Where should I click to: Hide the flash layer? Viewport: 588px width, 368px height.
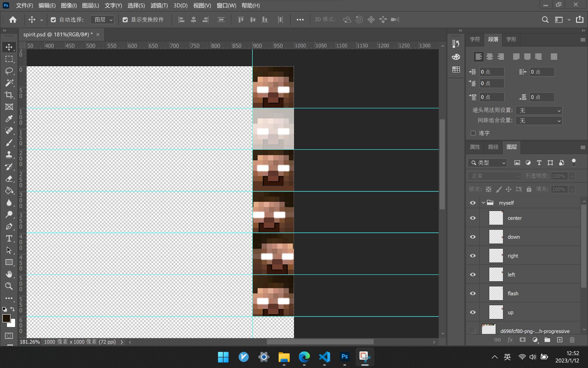pos(473,293)
